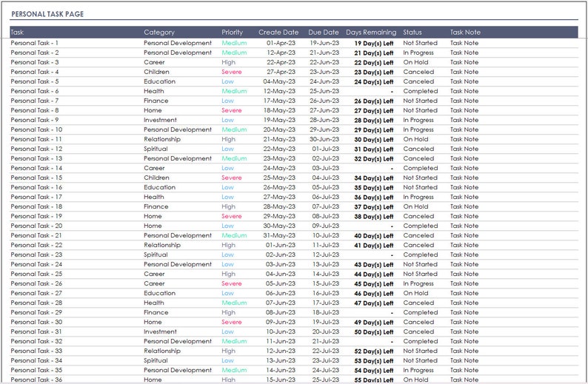Select due date 10-Jul-23
588x384 pixels.
(326, 235)
